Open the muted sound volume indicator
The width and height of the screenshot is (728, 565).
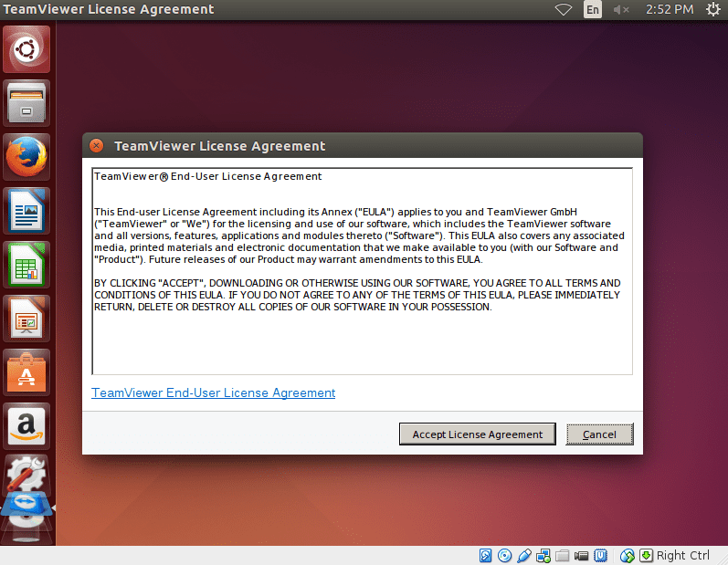621,9
